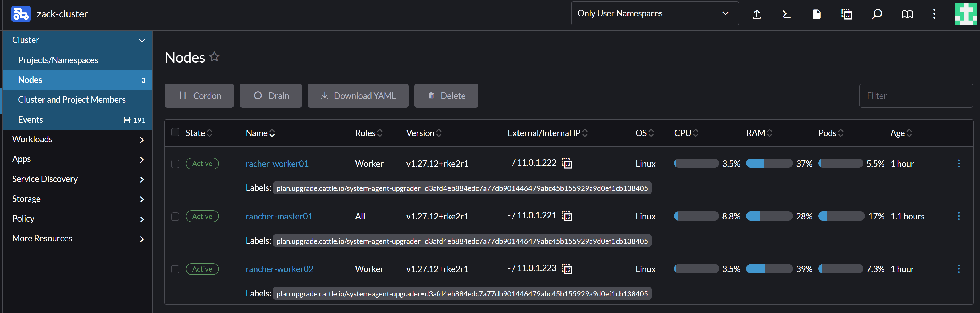Open the user avatar menu

966,14
